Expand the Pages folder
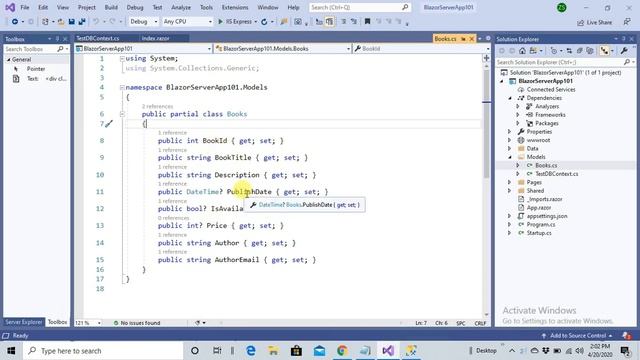 point(510,182)
